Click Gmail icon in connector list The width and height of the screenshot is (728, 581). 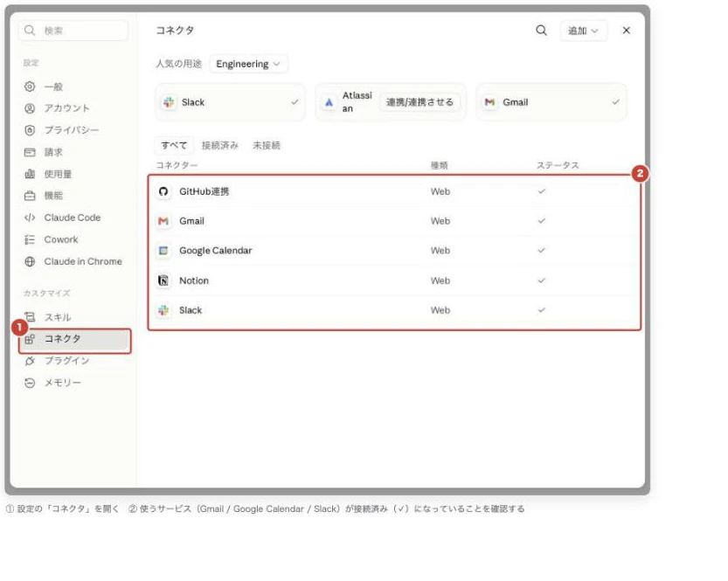coord(163,221)
